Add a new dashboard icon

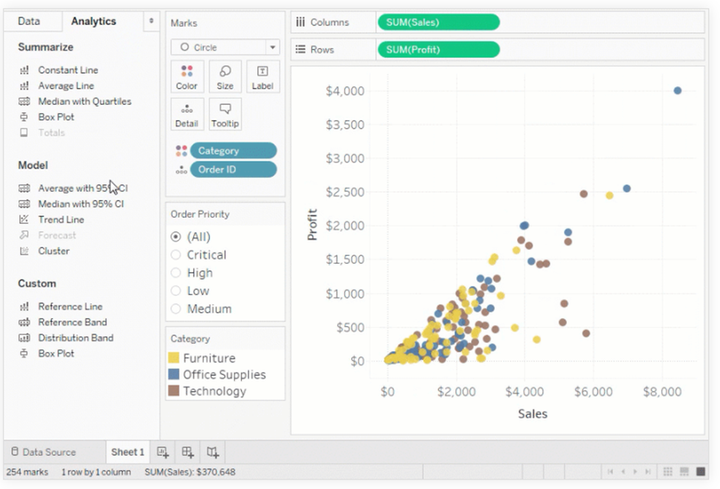coord(188,452)
